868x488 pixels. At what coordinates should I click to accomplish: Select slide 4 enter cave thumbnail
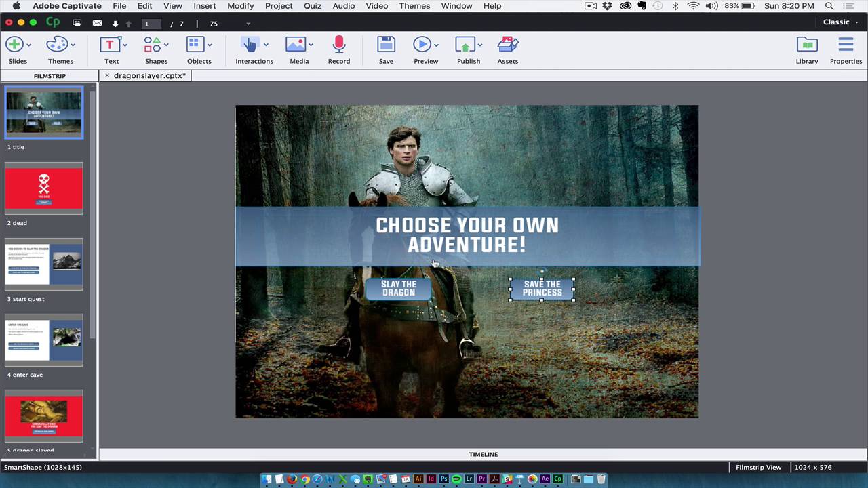tap(44, 340)
